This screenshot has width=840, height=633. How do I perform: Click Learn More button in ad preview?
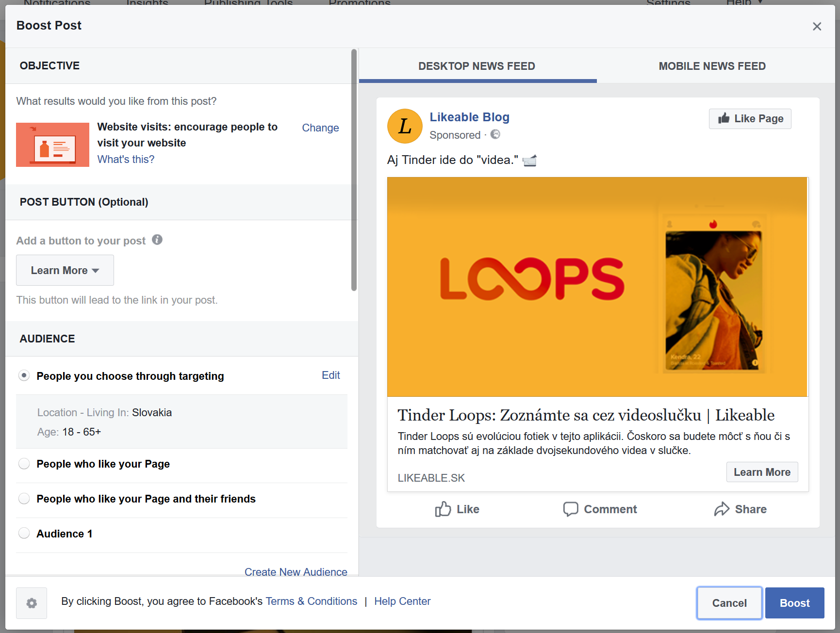point(762,472)
